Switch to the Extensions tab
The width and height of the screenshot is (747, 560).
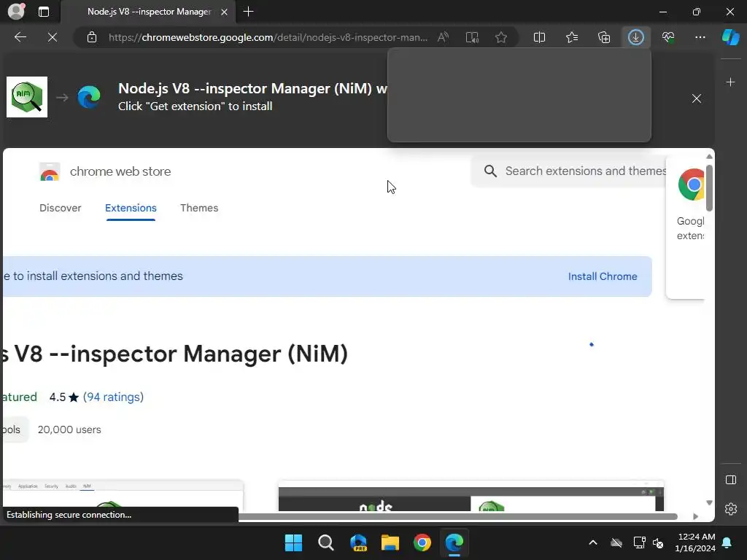pyautogui.click(x=131, y=208)
